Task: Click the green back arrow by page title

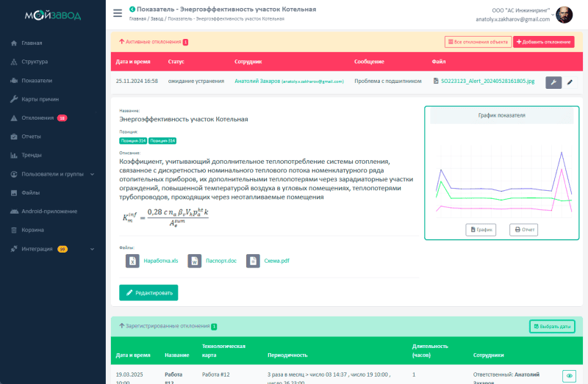Action: (132, 9)
